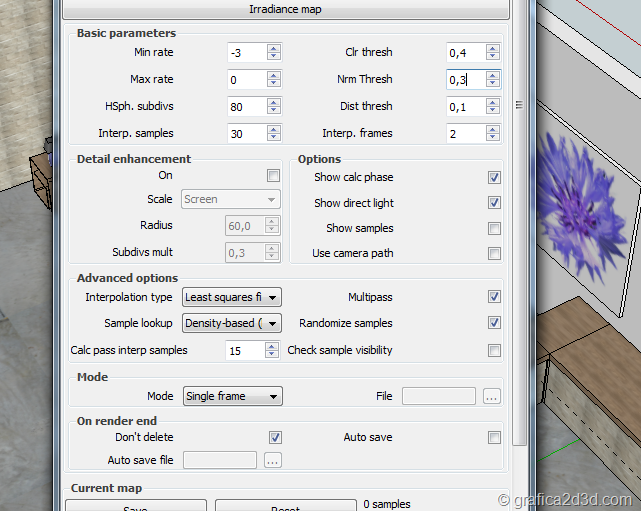Increase Clr thresh spinner value
This screenshot has height=511, width=641.
[492, 48]
